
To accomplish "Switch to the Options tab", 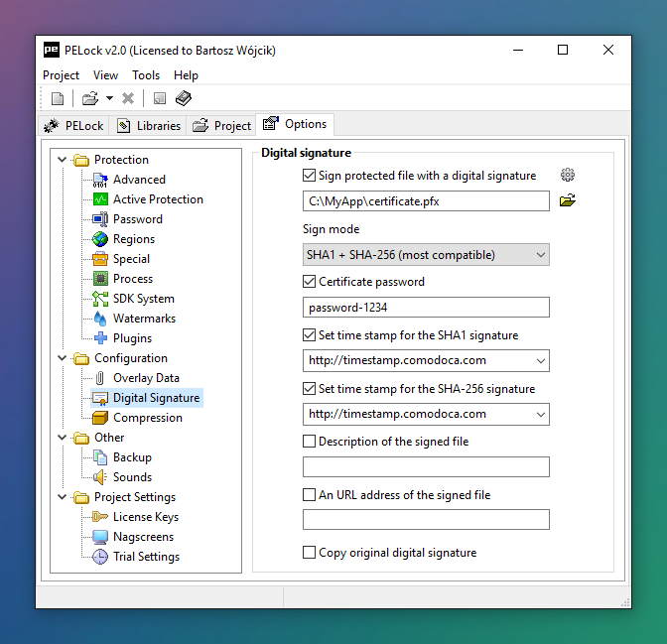I will point(295,124).
